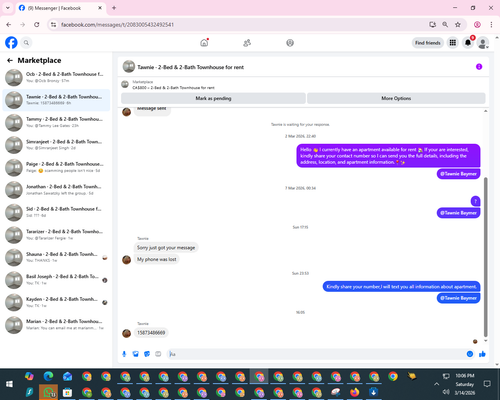Viewport: 500px width, 400px height.
Task: Click 'My phone was lost' message
Action: coord(157,259)
